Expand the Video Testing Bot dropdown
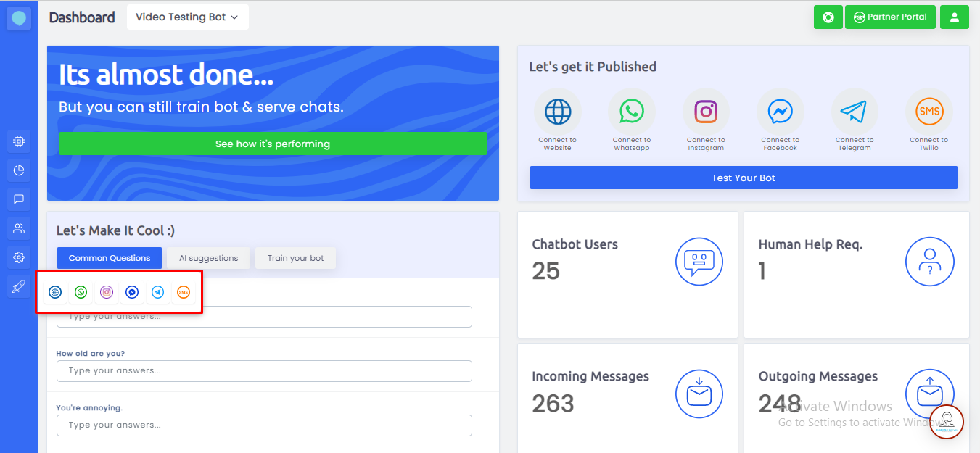Image resolution: width=980 pixels, height=453 pixels. [187, 17]
